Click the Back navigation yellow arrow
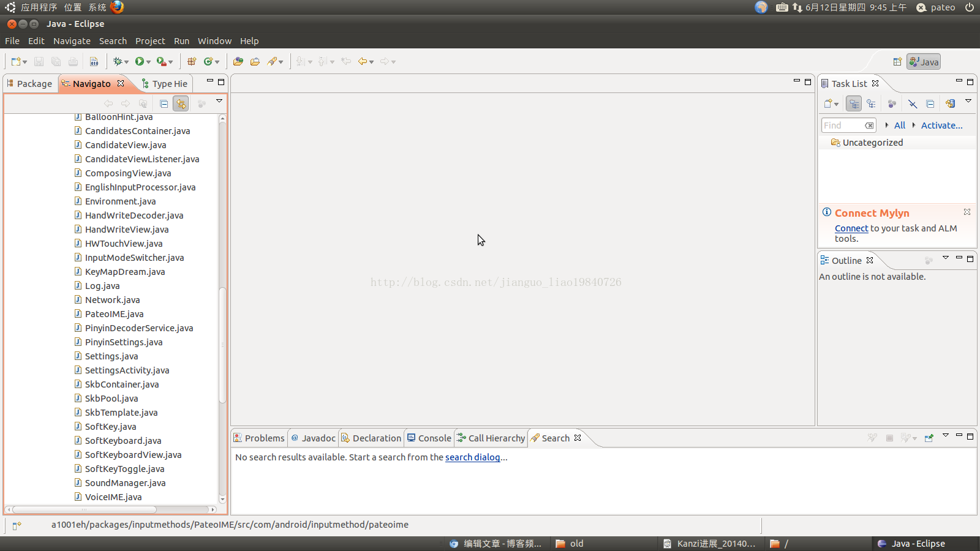This screenshot has height=551, width=980. tap(363, 61)
